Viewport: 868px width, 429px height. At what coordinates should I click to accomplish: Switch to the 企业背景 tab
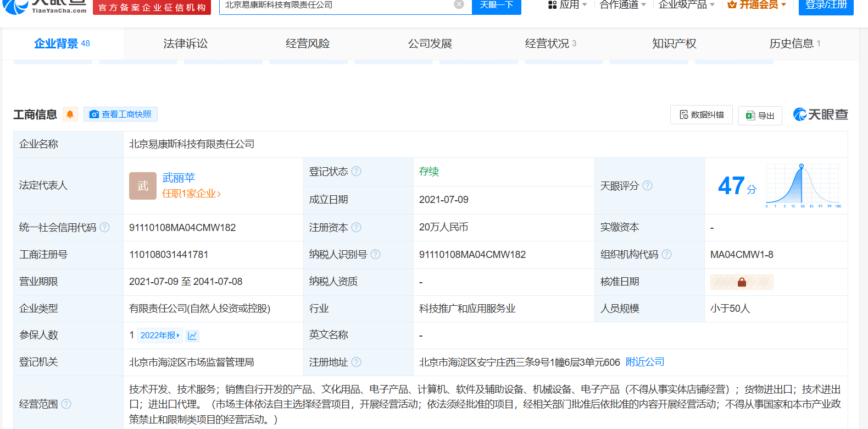(62, 43)
